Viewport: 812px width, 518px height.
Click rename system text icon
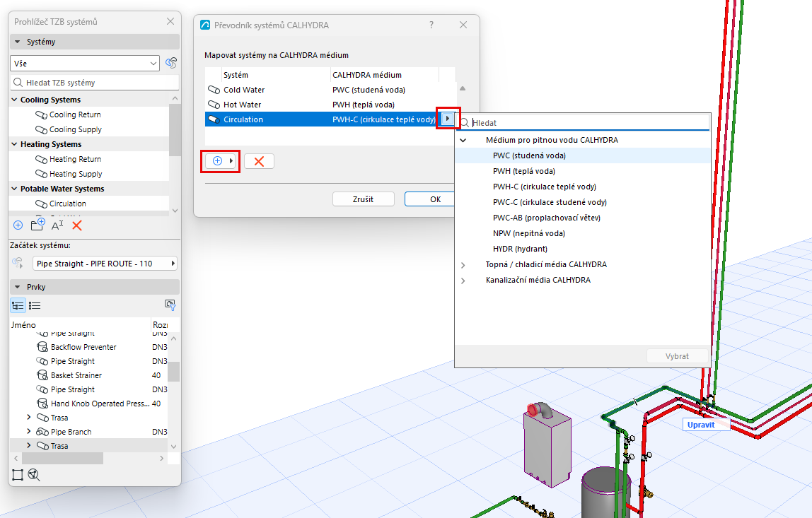coord(57,225)
